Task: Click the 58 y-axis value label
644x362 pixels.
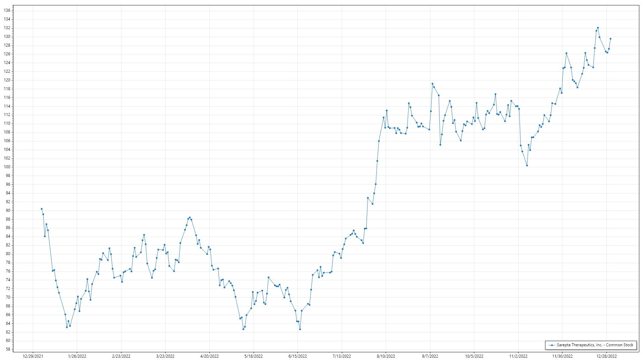Action: tap(8, 349)
